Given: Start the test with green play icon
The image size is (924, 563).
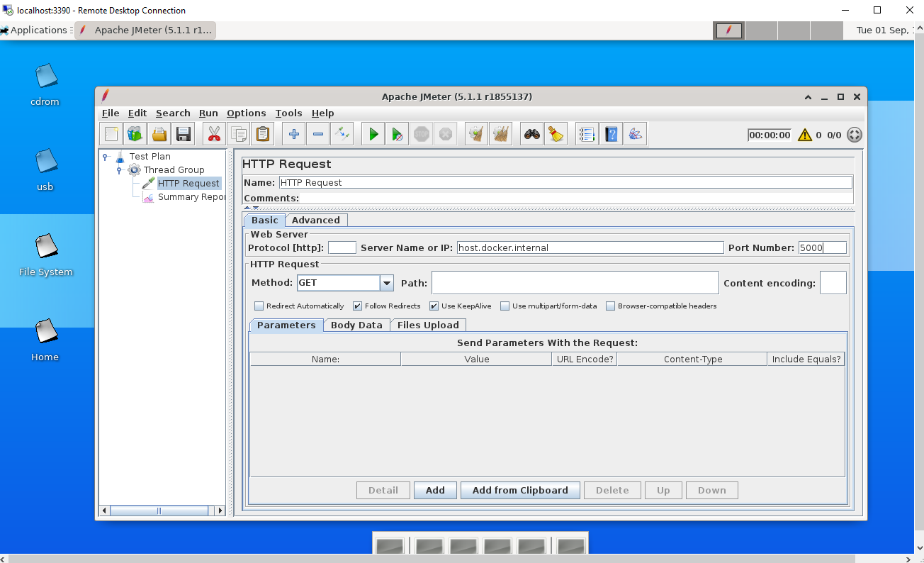Looking at the screenshot, I should (x=373, y=134).
